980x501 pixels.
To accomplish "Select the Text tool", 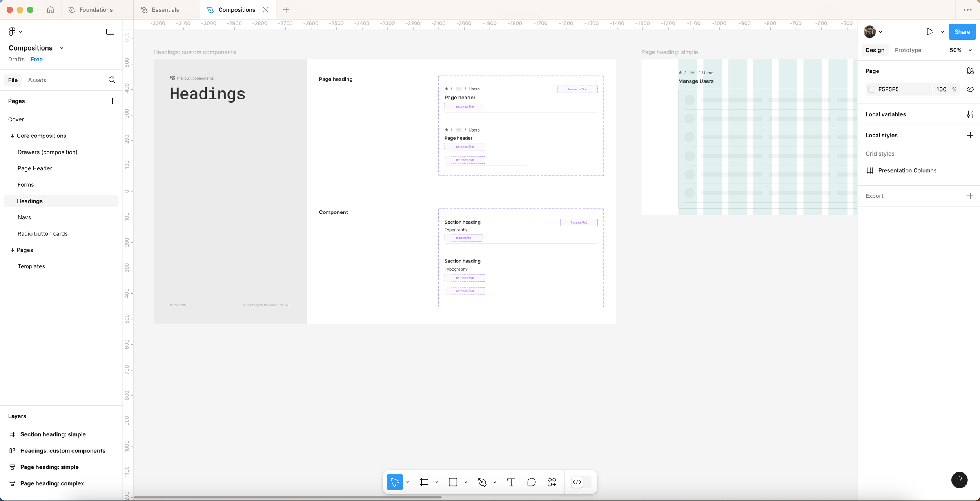I will click(x=511, y=482).
